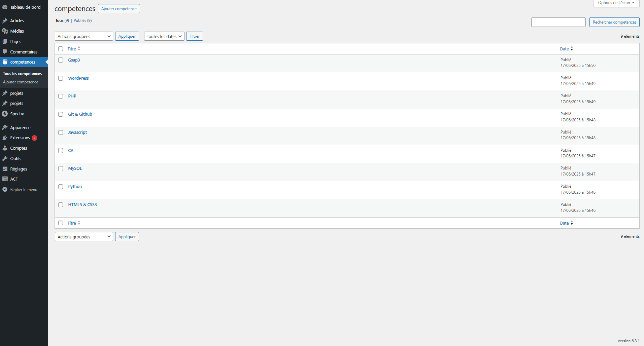The image size is (644, 346).
Task: Click the Tableau de bord dashboard icon
Action: pos(5,7)
